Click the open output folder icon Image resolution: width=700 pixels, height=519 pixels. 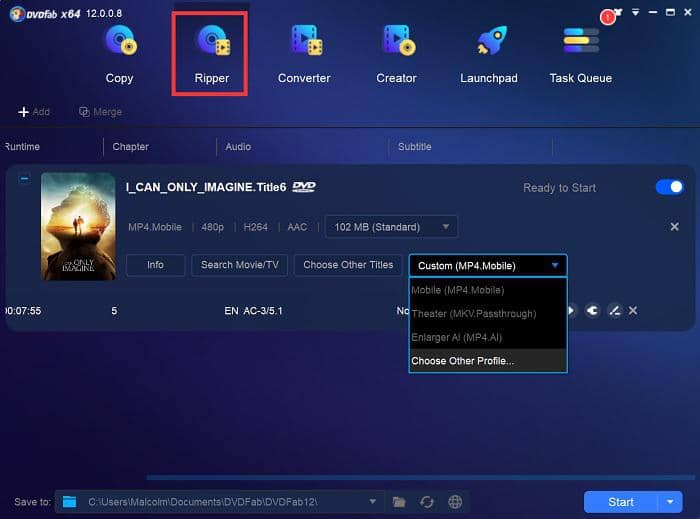click(399, 502)
